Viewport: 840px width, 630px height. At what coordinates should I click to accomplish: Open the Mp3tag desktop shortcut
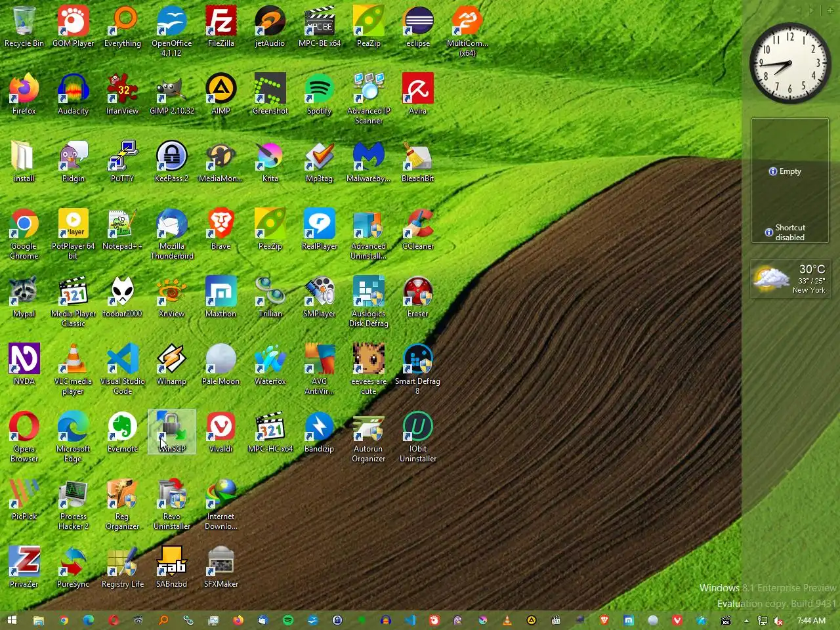[x=320, y=162]
